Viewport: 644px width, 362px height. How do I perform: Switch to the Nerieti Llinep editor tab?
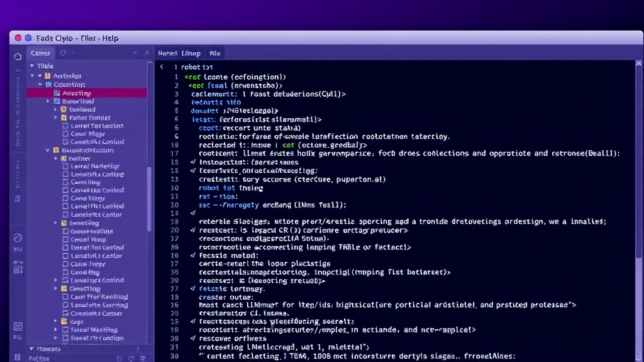point(179,53)
